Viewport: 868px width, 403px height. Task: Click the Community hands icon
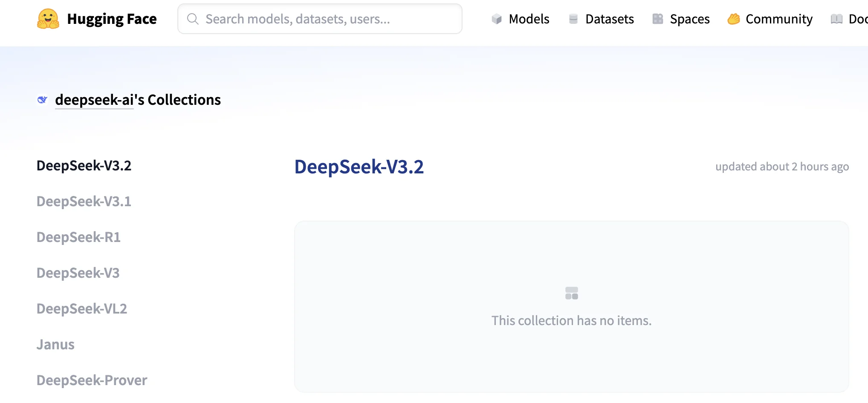(734, 19)
